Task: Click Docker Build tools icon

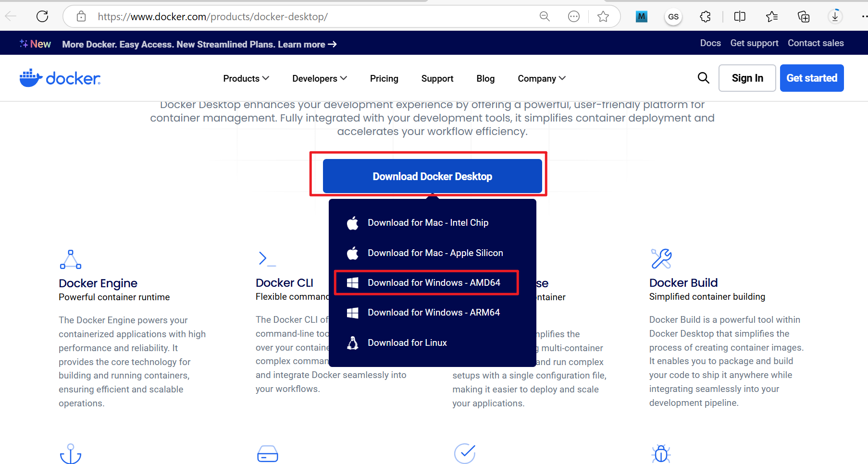Action: click(661, 258)
